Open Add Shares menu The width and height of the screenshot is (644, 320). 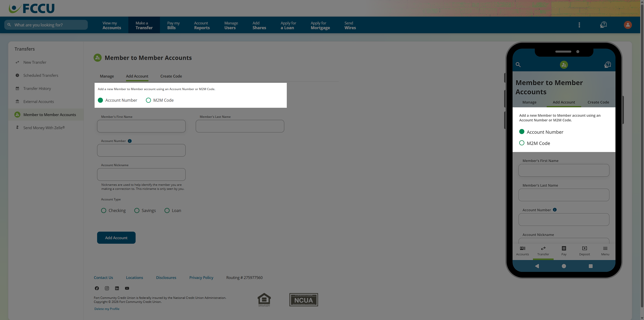click(259, 25)
